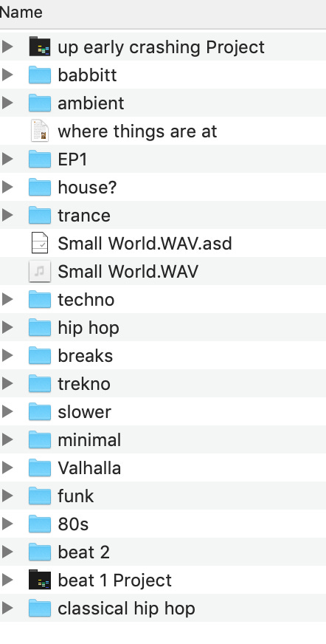Expand the techno folder

coord(7,299)
